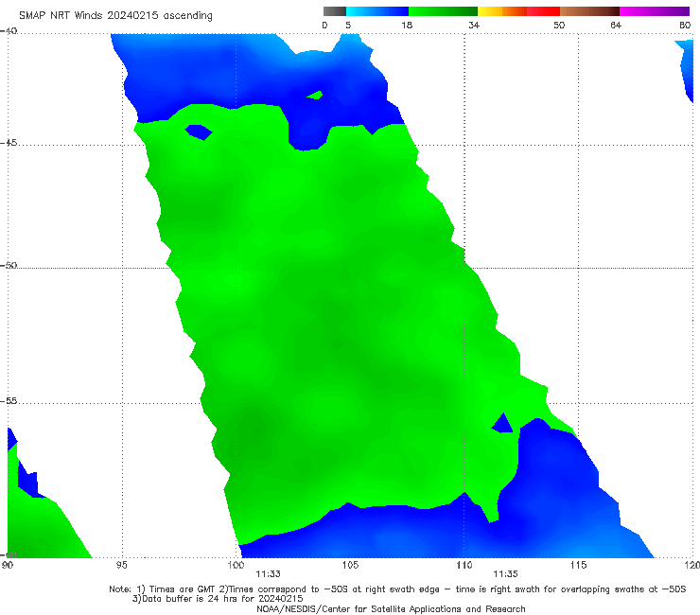Click the small blue triangle patch near 112E

pos(503,425)
